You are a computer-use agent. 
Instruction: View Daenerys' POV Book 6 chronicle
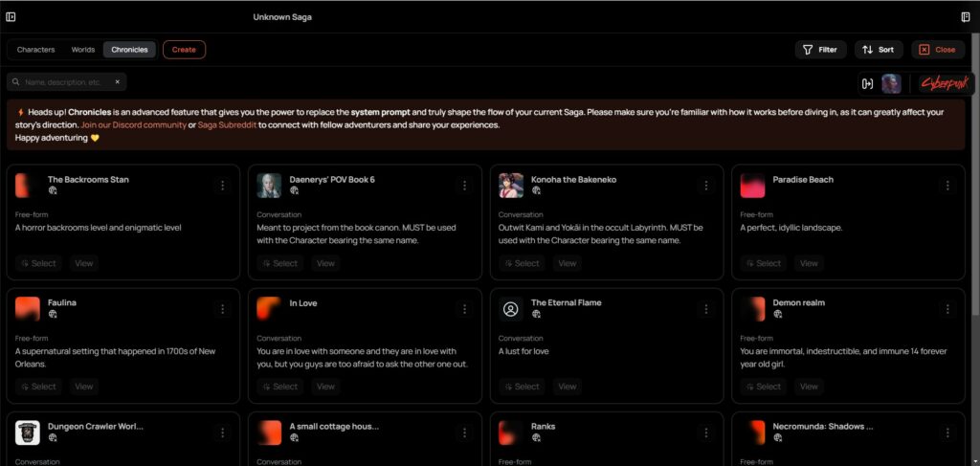[325, 263]
